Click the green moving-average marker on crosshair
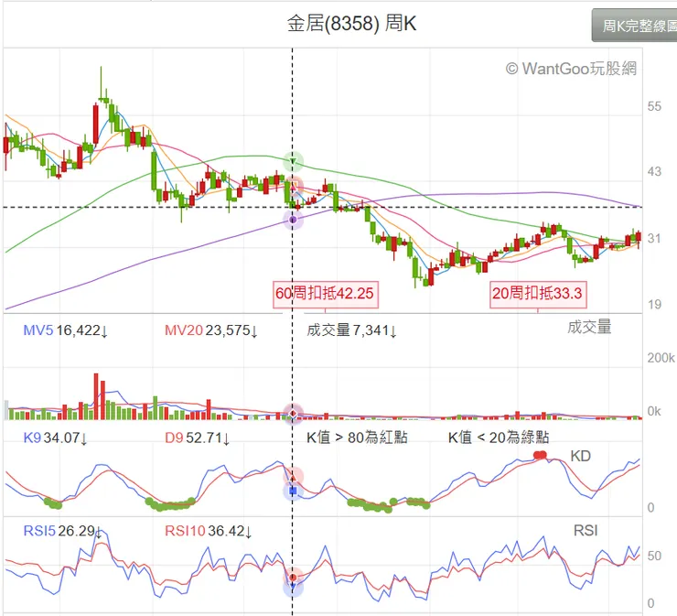The height and width of the screenshot is (616, 677). tap(294, 162)
